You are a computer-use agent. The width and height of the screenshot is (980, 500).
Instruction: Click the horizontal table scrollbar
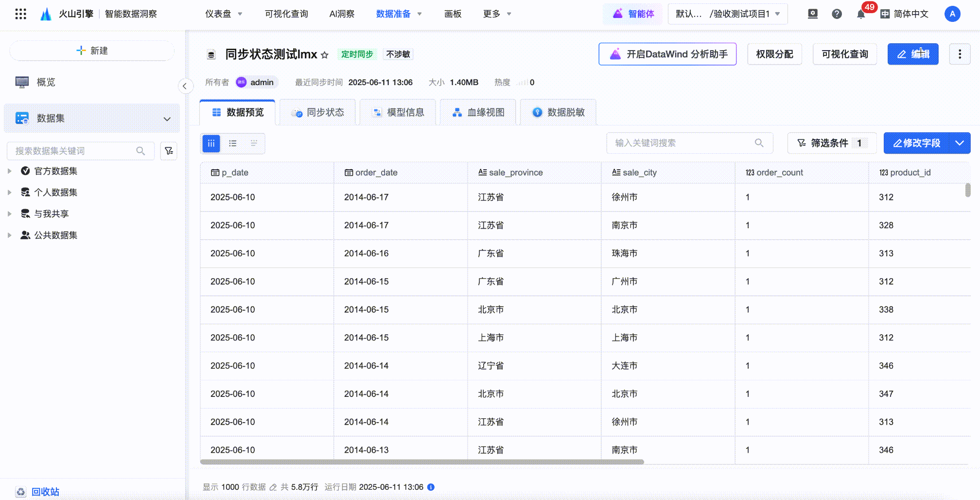pos(422,462)
